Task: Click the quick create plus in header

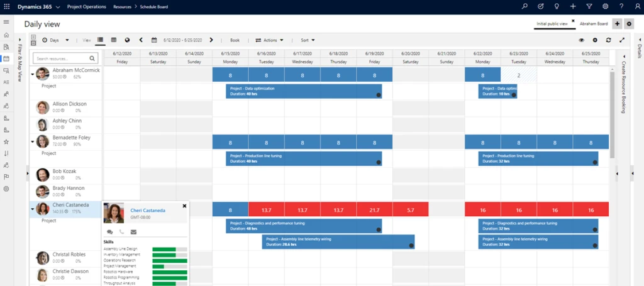Action: point(573,6)
